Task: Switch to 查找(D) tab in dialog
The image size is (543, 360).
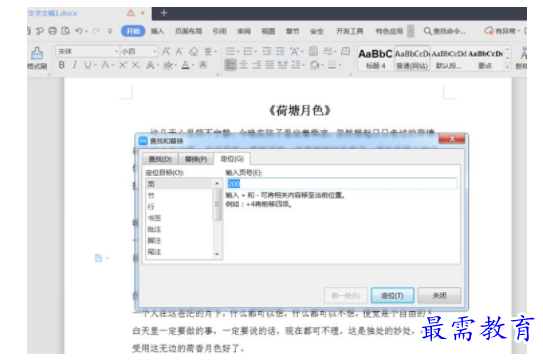Action: coord(160,159)
